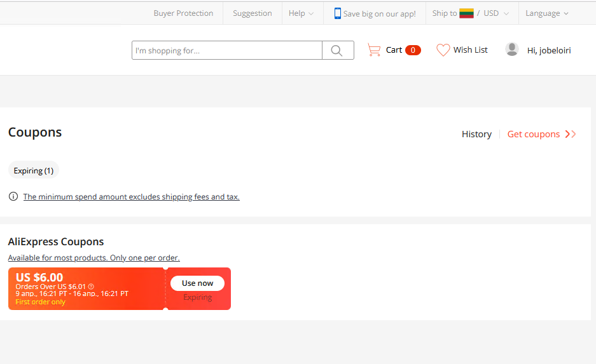This screenshot has height=364, width=596.
Task: Click the info icon beside minimum spend note
Action: tap(13, 197)
